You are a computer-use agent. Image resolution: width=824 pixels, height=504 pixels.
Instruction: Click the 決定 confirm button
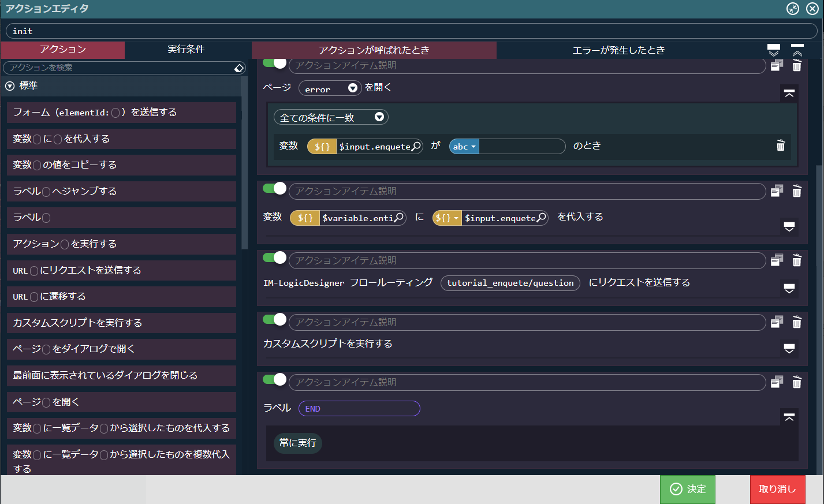(x=688, y=489)
